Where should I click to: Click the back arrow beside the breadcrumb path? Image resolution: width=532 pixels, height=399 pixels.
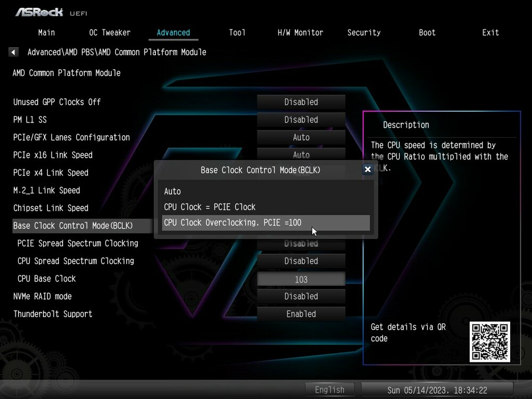pyautogui.click(x=13, y=52)
